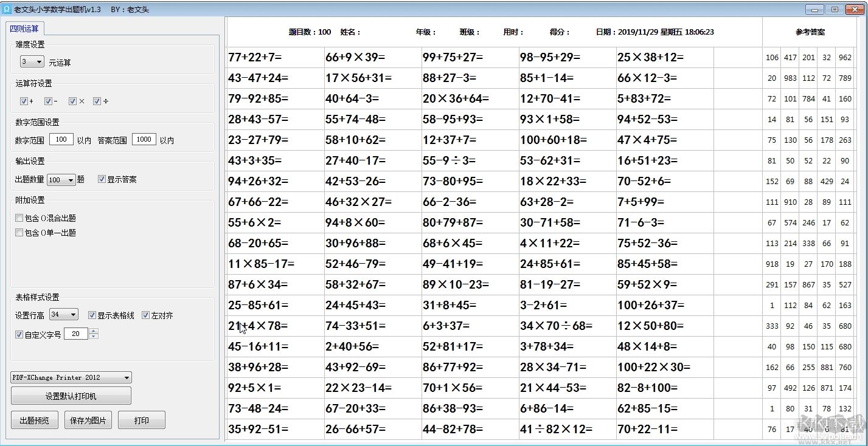This screenshot has width=868, height=446.
Task: Select the problem cell 100+60+18=
Action: [568, 140]
